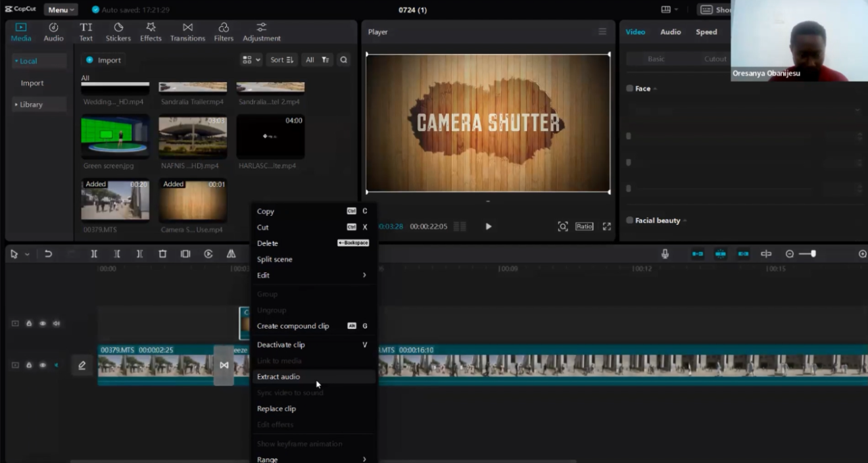Open the grid view options dropdown
The image size is (868, 463).
(x=251, y=60)
